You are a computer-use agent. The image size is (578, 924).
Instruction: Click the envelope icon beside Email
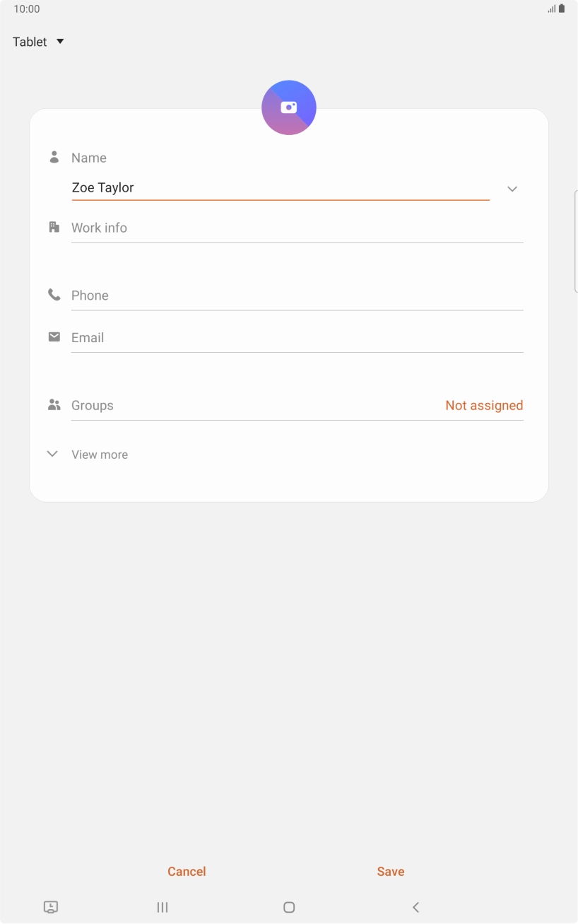54,337
